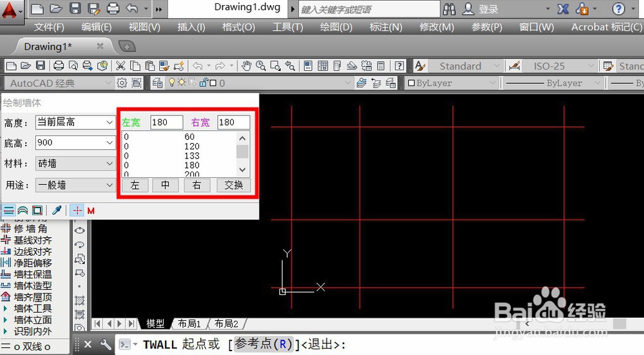
Task: Select the 墙柱保温 insulation tool
Action: click(x=27, y=274)
